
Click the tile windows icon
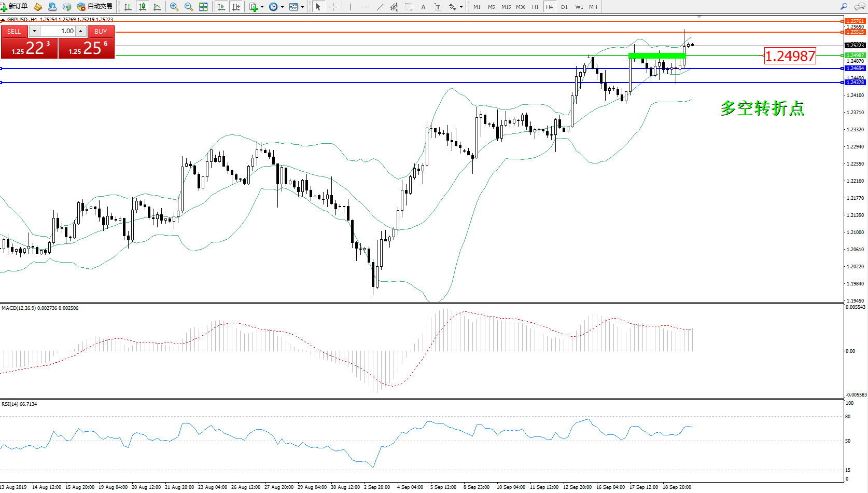tap(203, 7)
